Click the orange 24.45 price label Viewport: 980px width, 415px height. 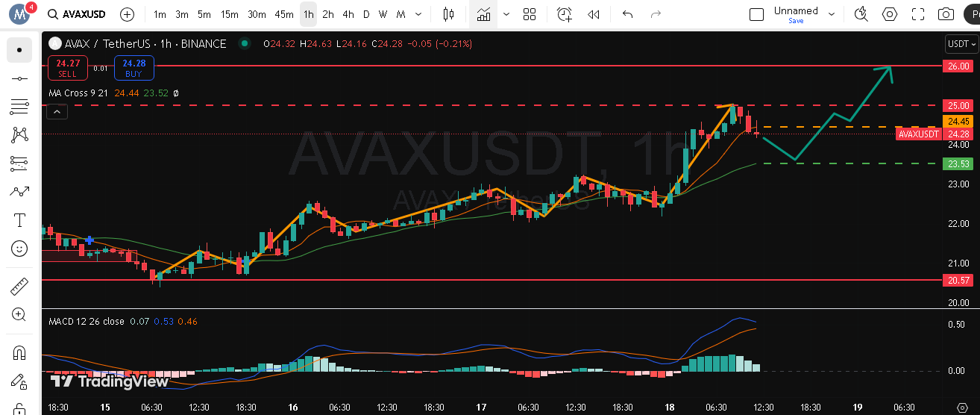957,121
